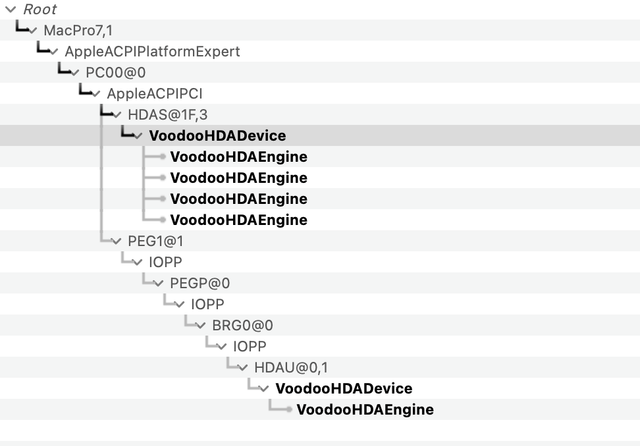The height and width of the screenshot is (446, 640).
Task: Collapse the PEGP@0 chevron
Action: 159,283
